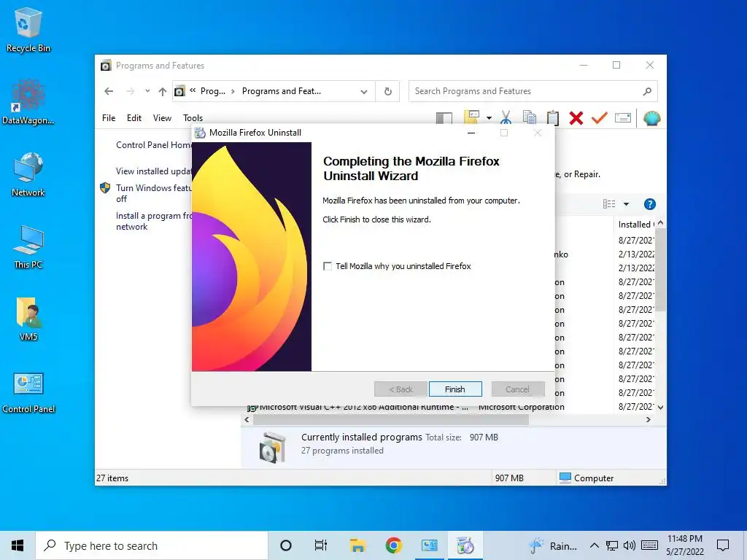Open the view options dropdown arrow
Image resolution: width=747 pixels, height=560 pixels.
point(626,204)
